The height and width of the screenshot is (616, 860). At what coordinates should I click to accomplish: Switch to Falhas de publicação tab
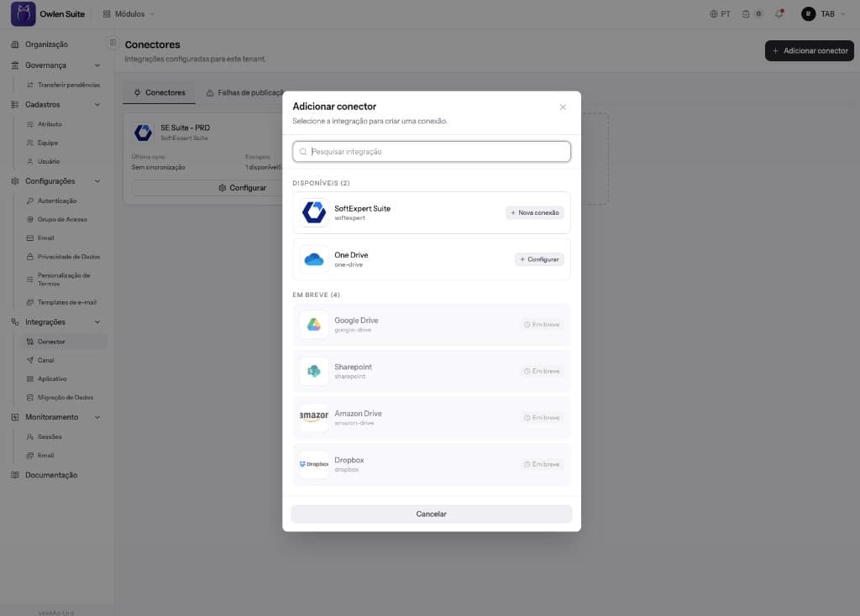pos(244,92)
